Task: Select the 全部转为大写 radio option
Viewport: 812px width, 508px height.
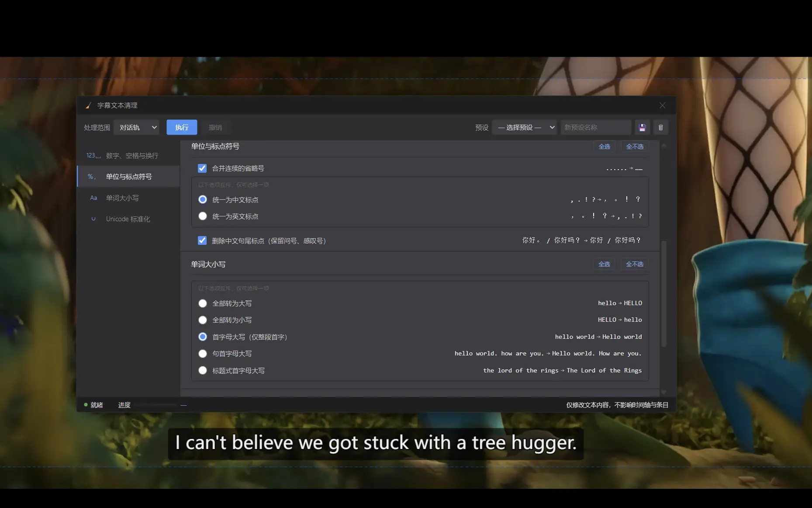Action: coord(203,303)
